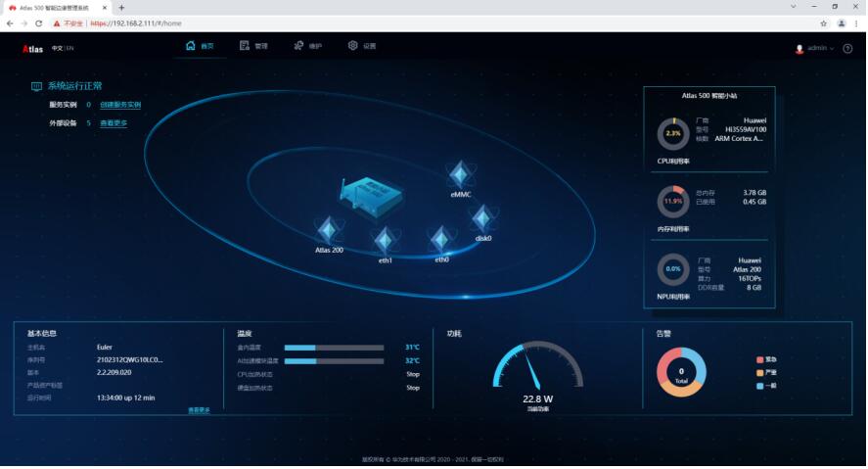Click the Atlas logo
Screen dimensions: 868x469
coord(32,49)
